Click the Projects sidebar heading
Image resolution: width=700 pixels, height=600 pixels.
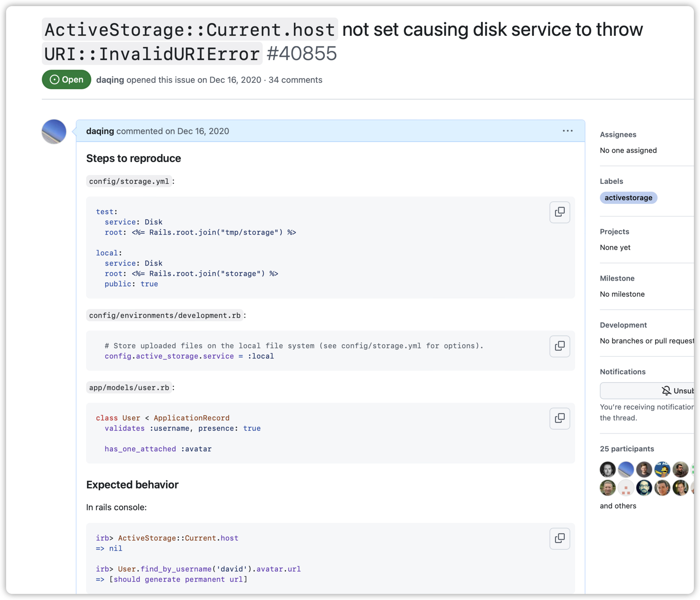pyautogui.click(x=614, y=232)
